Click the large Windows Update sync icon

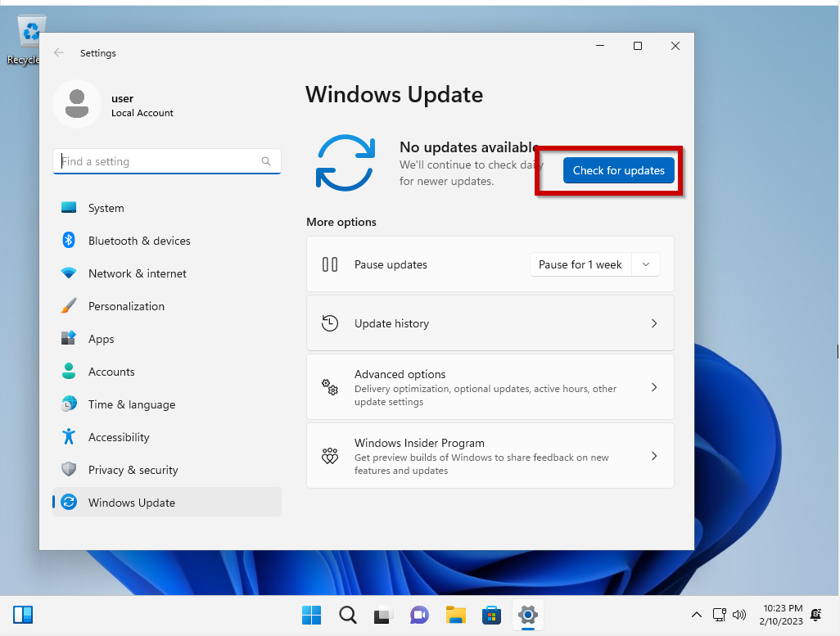[x=345, y=163]
